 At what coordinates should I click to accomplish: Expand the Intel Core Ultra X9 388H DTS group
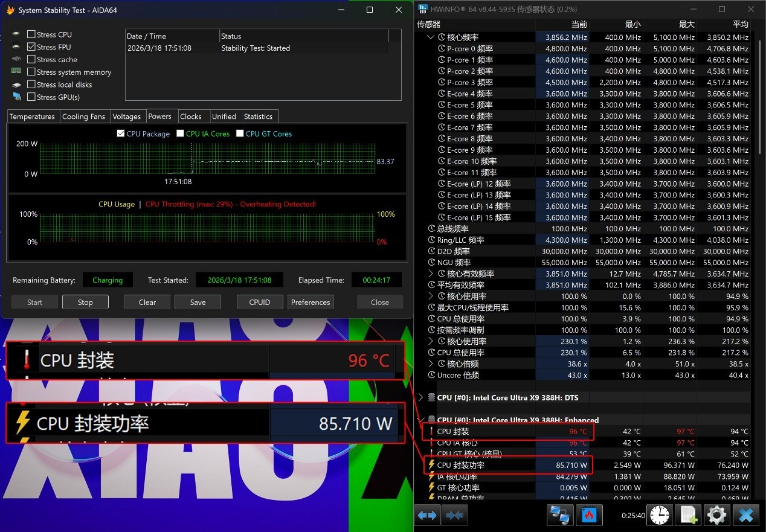(420, 397)
